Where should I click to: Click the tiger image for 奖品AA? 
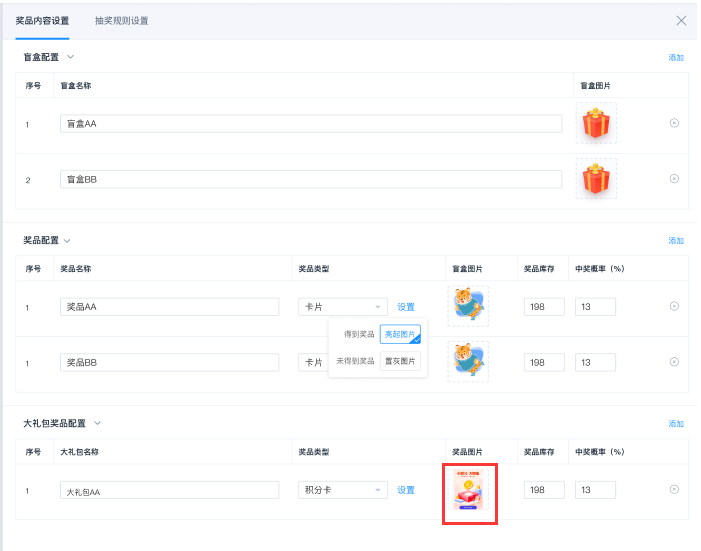467,304
